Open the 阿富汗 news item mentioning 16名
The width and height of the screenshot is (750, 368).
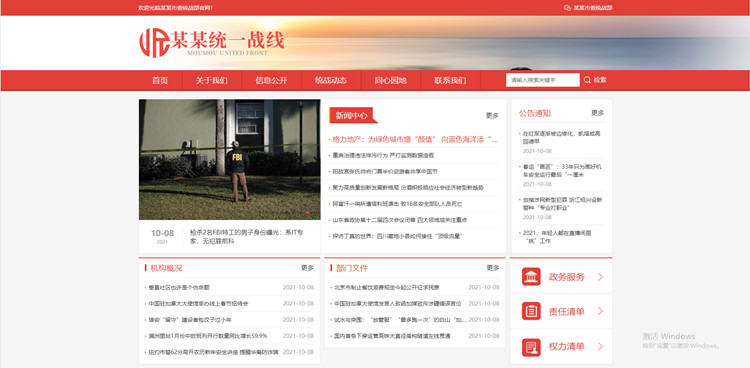pyautogui.click(x=397, y=204)
